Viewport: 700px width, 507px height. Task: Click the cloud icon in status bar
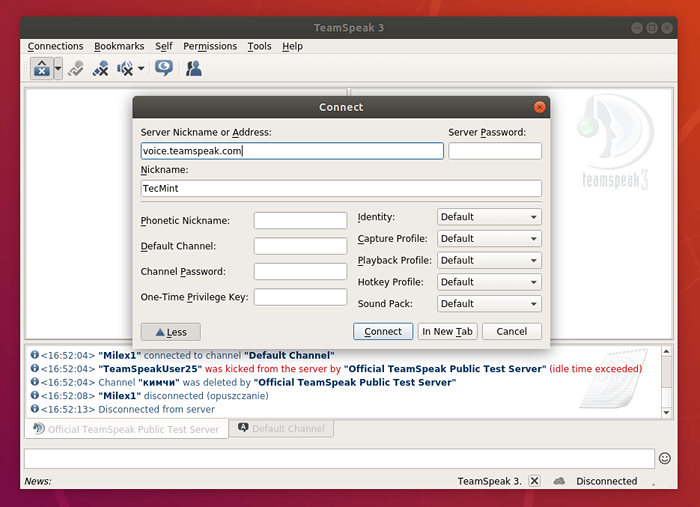(x=559, y=481)
